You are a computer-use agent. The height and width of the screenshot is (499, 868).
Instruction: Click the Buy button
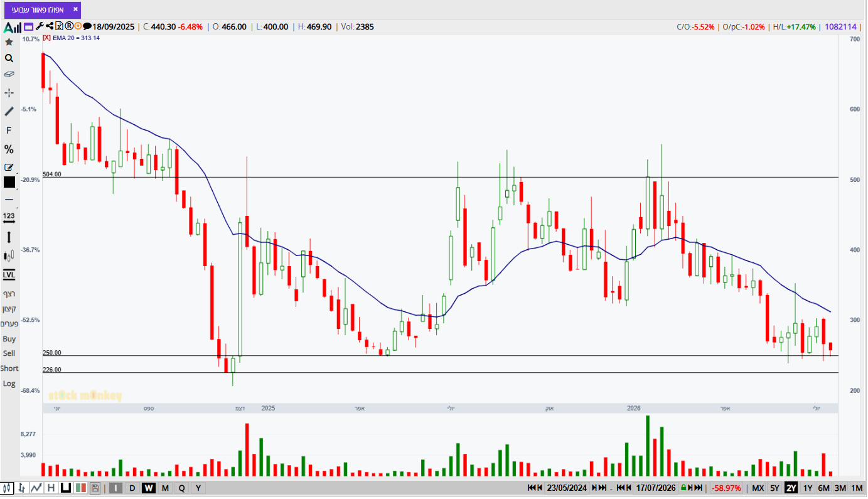pyautogui.click(x=9, y=339)
